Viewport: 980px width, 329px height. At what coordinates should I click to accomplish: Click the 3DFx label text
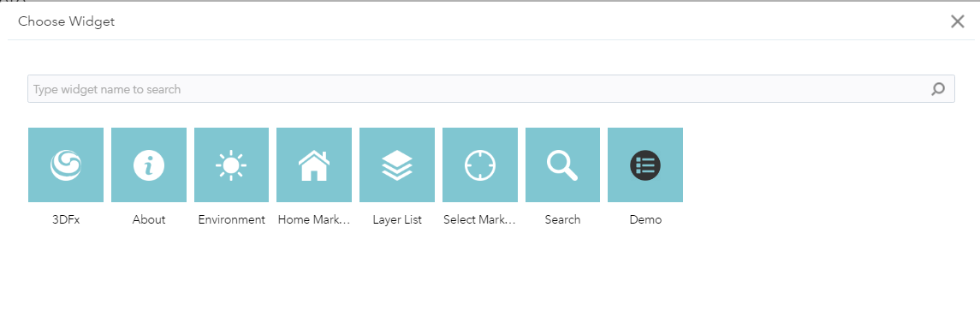66,219
